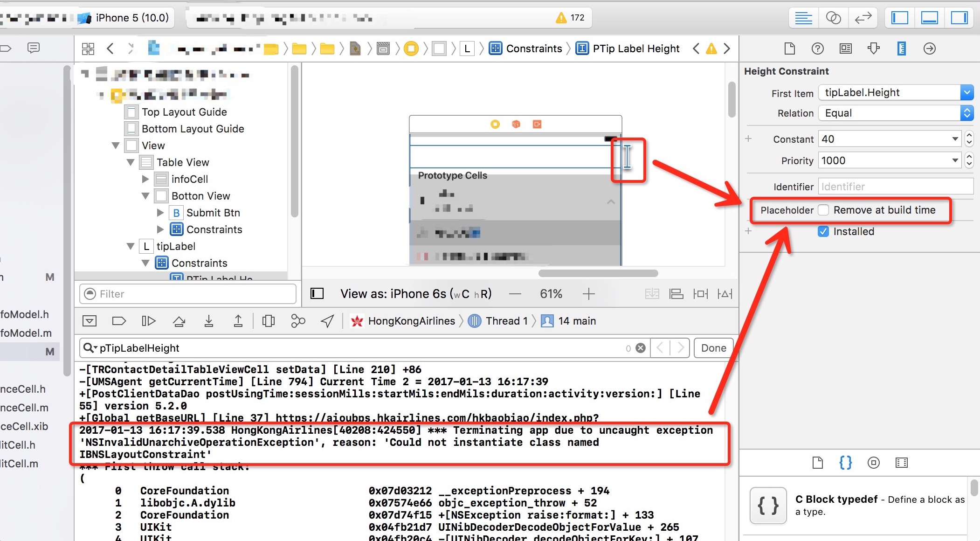This screenshot has width=980, height=541.
Task: Open the Connections inspector tab
Action: (x=929, y=49)
